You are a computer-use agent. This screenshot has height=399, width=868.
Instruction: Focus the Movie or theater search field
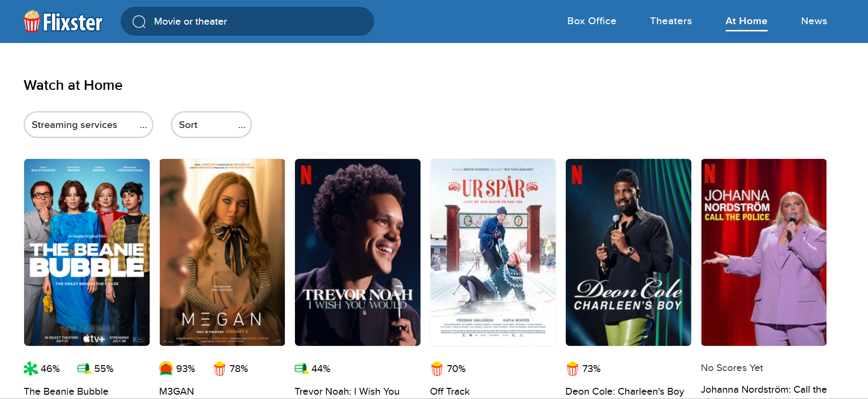point(247,21)
